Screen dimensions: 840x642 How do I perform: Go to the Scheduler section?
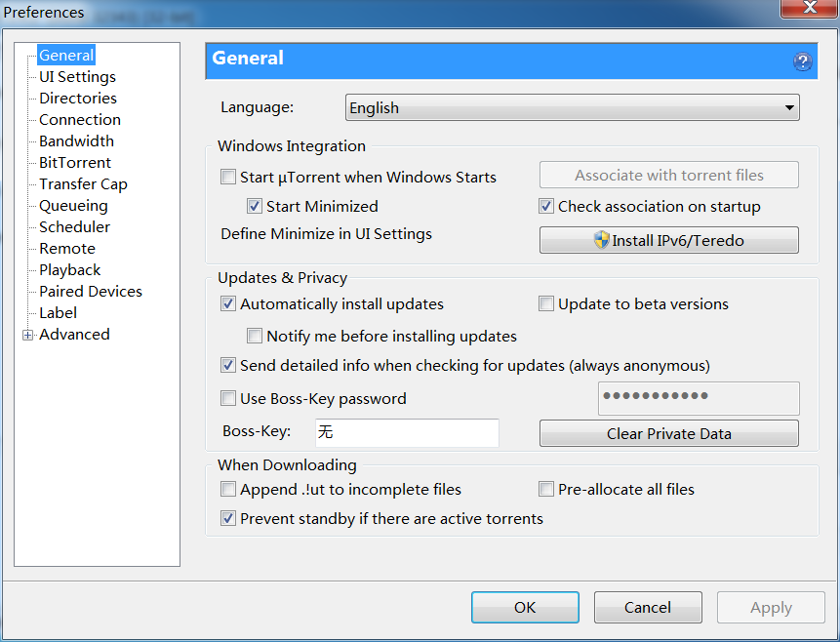74,227
